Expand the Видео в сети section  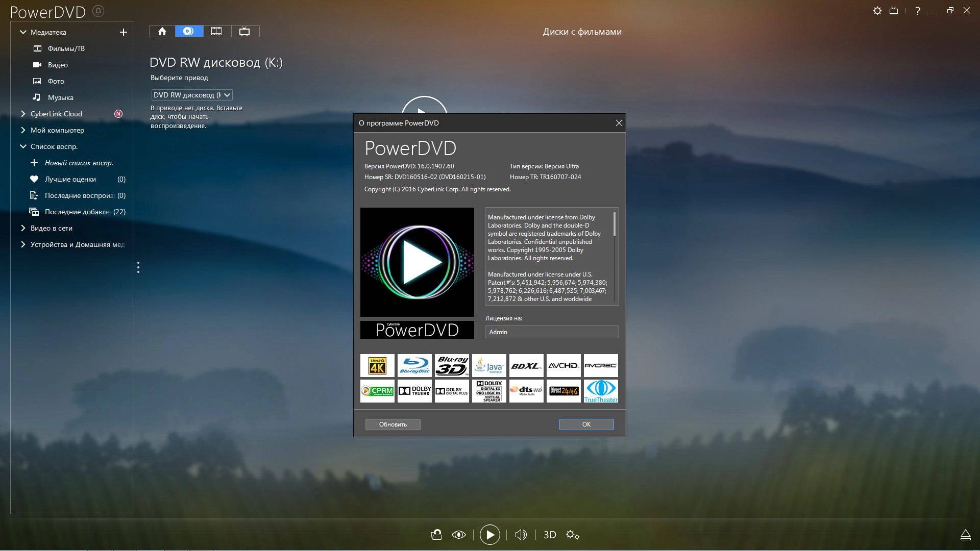[23, 228]
